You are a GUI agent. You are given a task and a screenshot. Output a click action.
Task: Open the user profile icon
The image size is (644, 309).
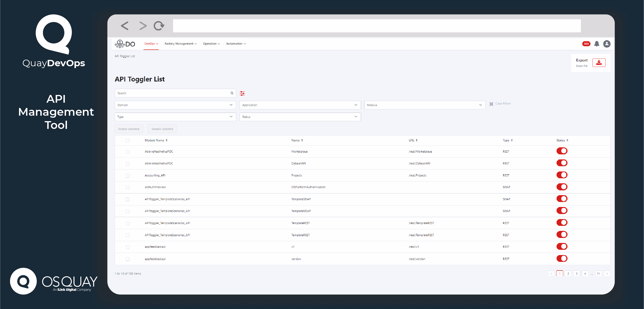tap(607, 43)
